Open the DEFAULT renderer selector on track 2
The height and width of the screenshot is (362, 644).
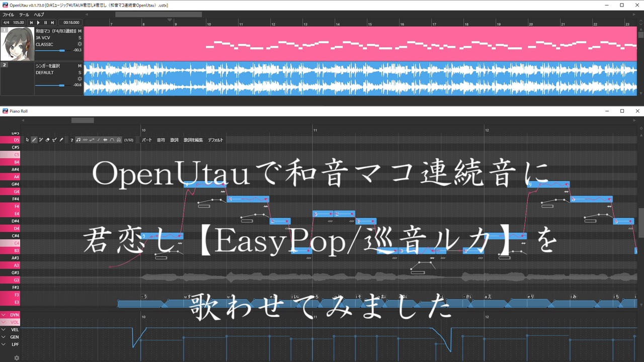(44, 72)
